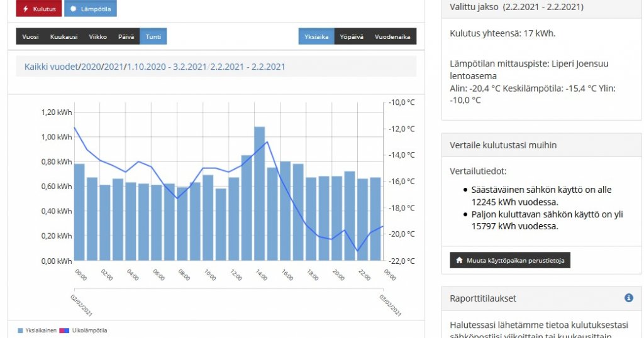Select the Vuosi time range tab
The height and width of the screenshot is (338, 644).
click(30, 37)
